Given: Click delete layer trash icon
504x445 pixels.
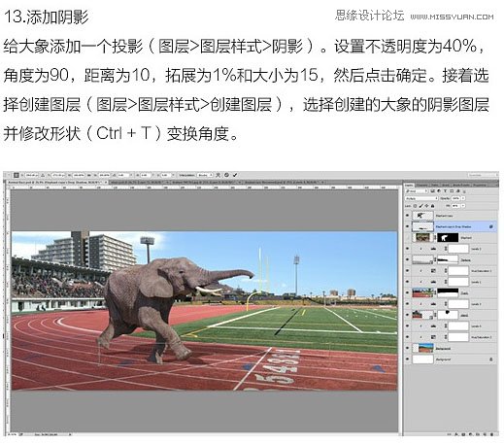Looking at the screenshot, I should pos(491,434).
